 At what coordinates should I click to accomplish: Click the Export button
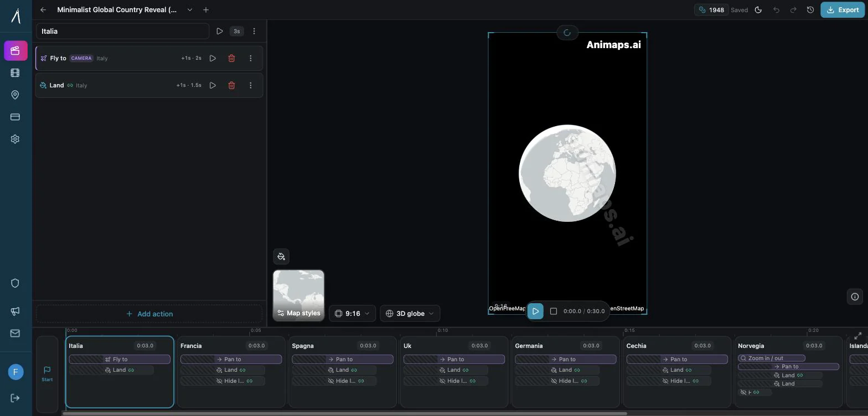click(843, 9)
